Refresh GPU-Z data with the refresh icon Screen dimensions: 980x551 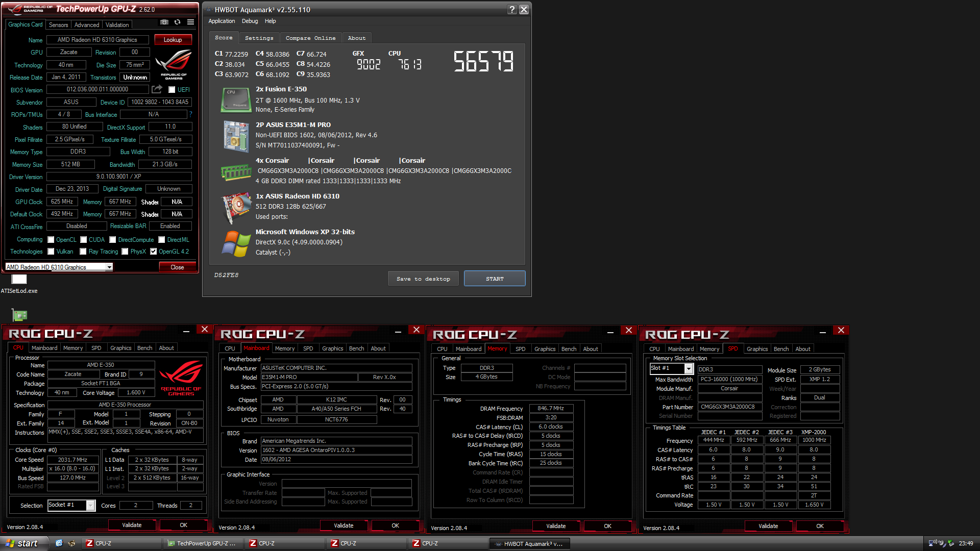(x=177, y=22)
